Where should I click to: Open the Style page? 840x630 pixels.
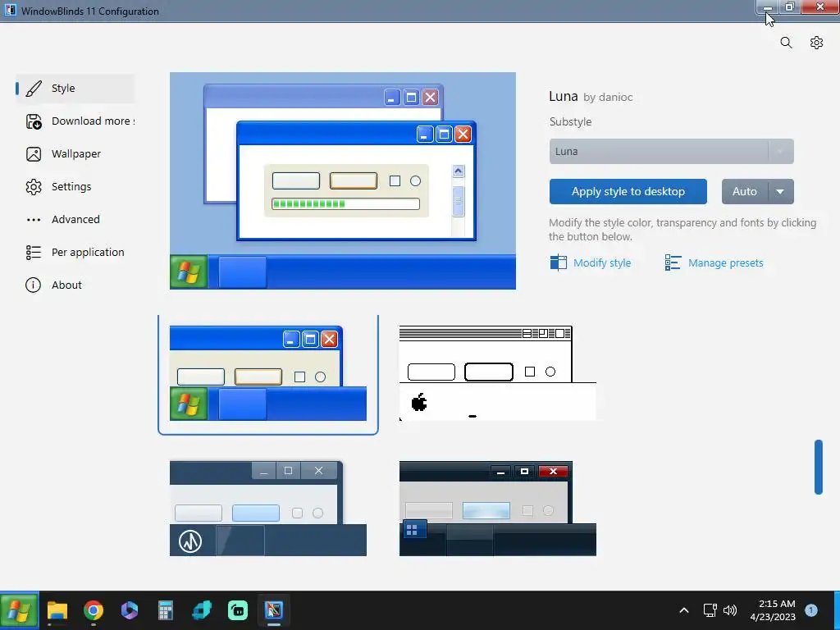75,89
